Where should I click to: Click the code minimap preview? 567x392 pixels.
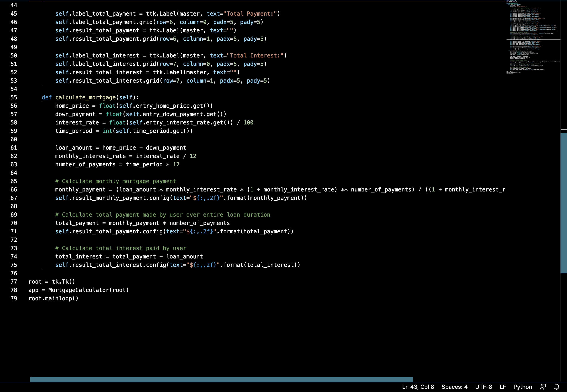click(x=533, y=37)
